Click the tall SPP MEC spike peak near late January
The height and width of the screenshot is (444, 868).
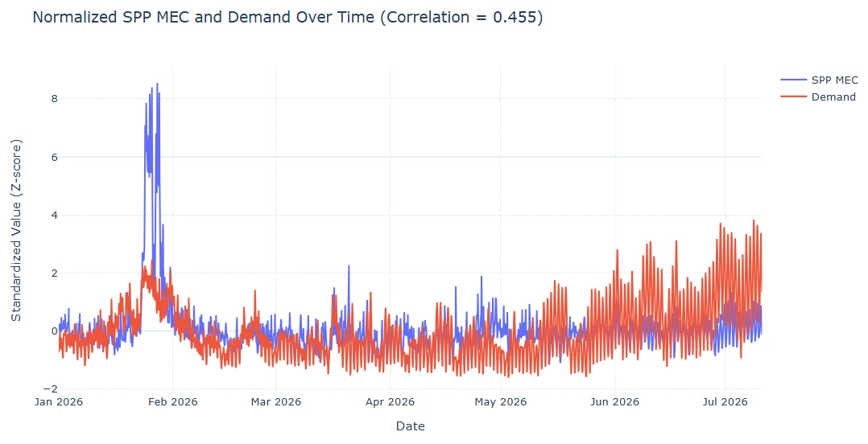(x=157, y=84)
